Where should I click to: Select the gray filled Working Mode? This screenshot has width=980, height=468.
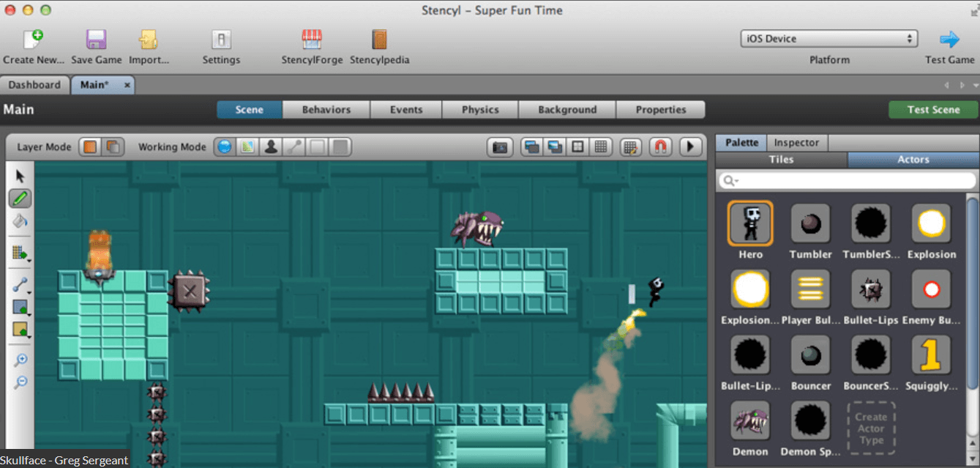click(x=340, y=146)
